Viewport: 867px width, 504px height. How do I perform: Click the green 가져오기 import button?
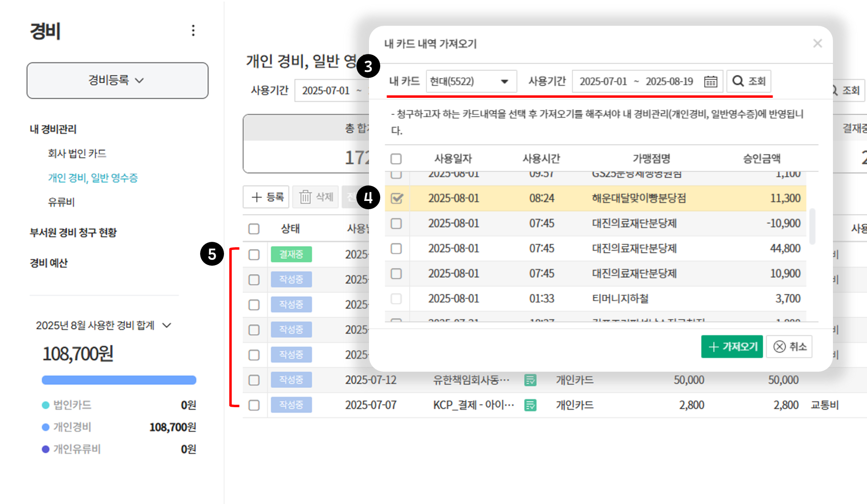pos(732,346)
